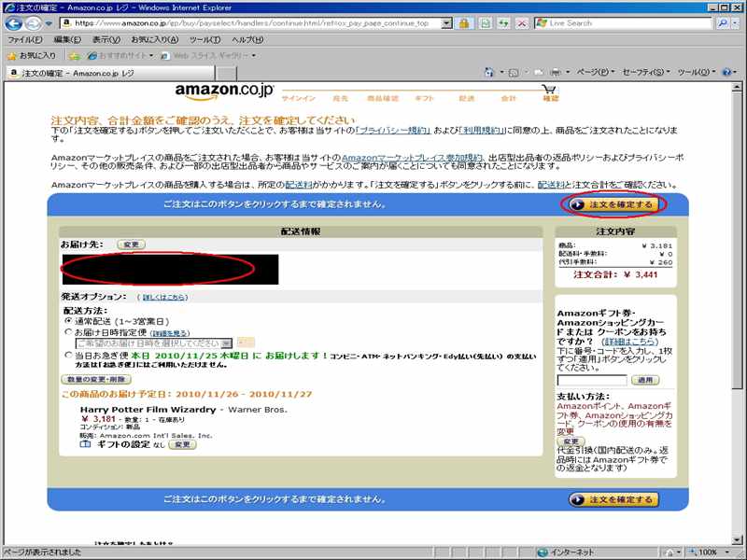
Task: Open the ヘルプ(H) menu
Action: pyautogui.click(x=247, y=40)
